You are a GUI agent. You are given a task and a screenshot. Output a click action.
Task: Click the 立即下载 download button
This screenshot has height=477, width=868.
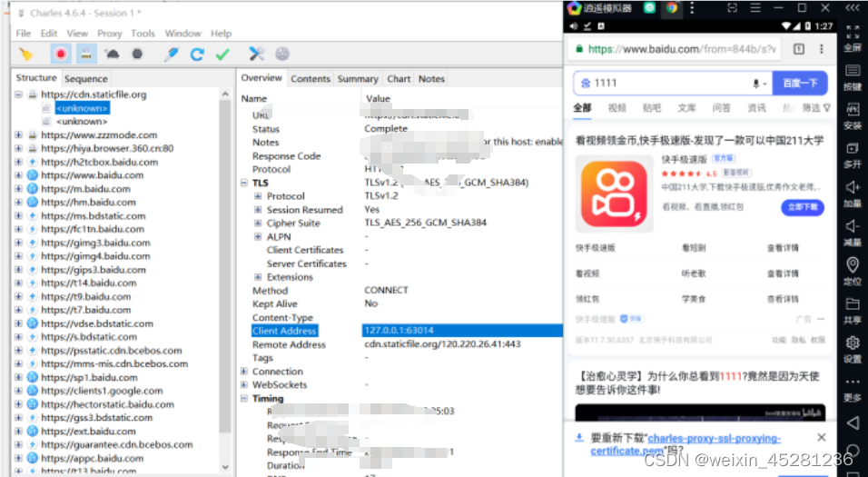803,207
